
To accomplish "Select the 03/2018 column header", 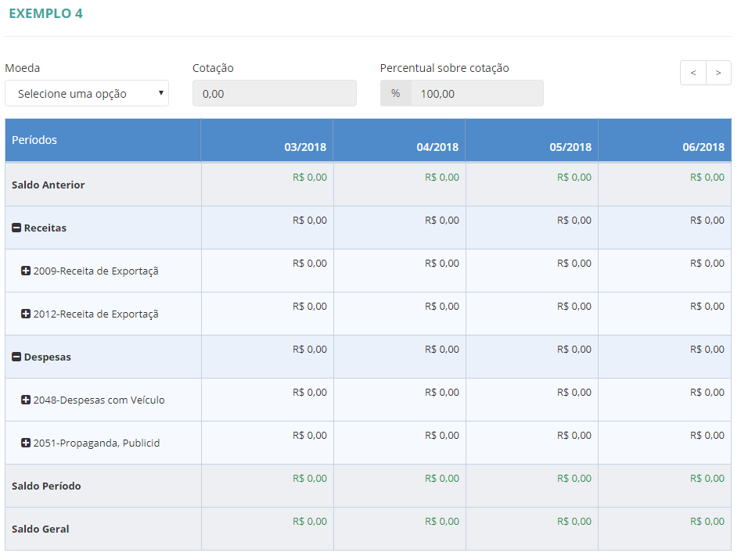I will coord(305,147).
